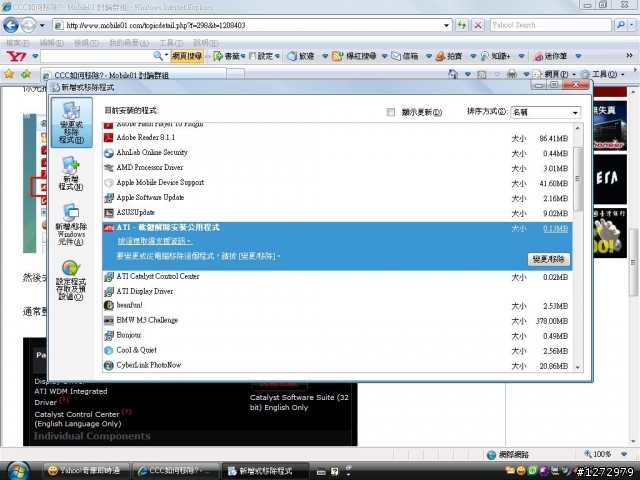Click refresh page icon beside address bar
Screen dimensions: 640x480
click(462, 25)
